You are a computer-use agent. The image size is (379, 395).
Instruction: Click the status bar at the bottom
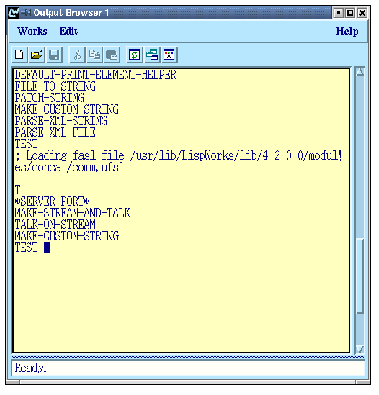pos(188,368)
